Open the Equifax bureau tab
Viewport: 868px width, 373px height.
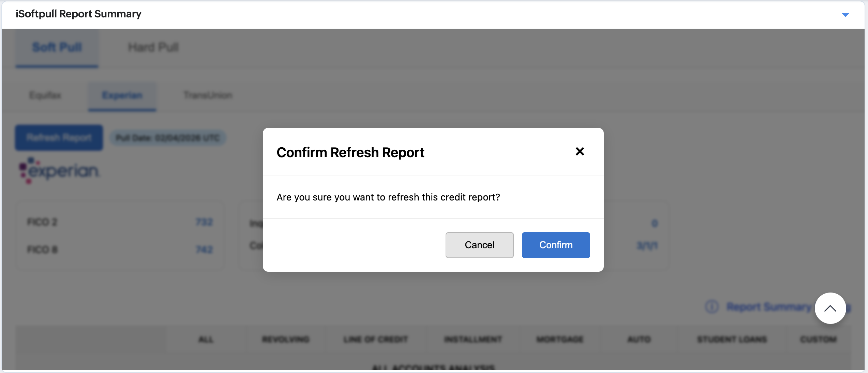point(45,95)
